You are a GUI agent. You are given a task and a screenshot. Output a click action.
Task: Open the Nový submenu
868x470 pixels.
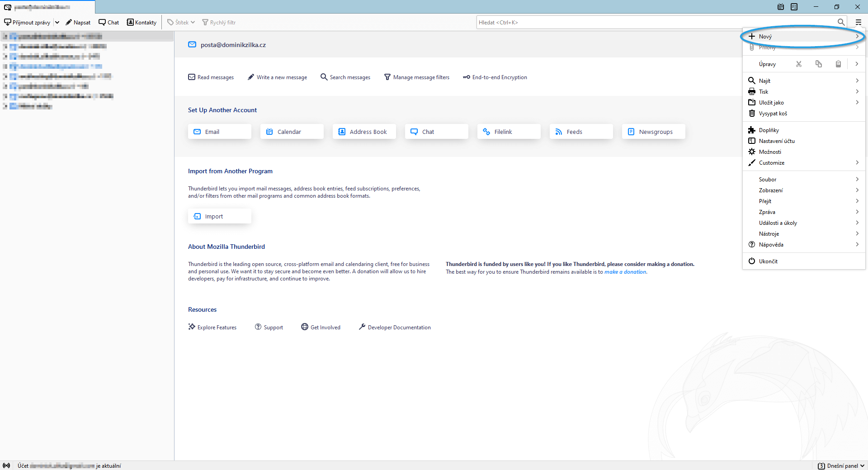point(804,36)
